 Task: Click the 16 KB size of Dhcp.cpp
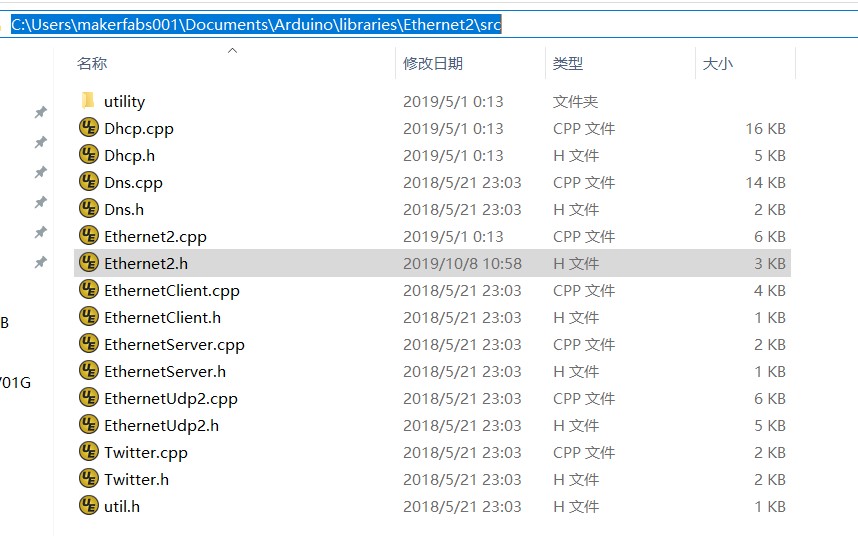[x=766, y=129]
